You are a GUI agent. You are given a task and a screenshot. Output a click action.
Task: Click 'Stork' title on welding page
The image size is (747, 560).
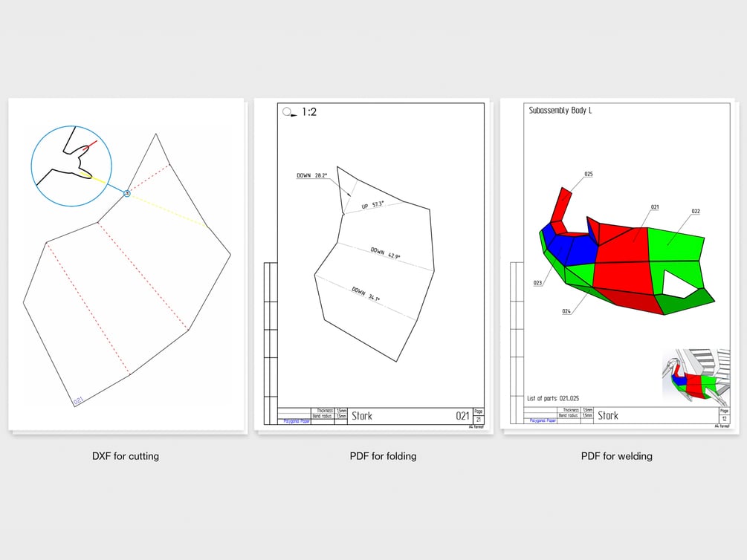[608, 415]
